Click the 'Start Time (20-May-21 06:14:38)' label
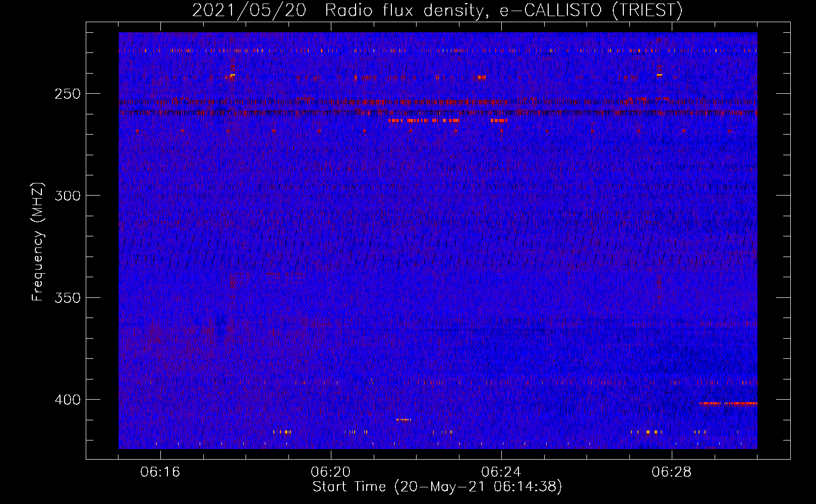Screen dimensions: 816x504 [x=437, y=487]
